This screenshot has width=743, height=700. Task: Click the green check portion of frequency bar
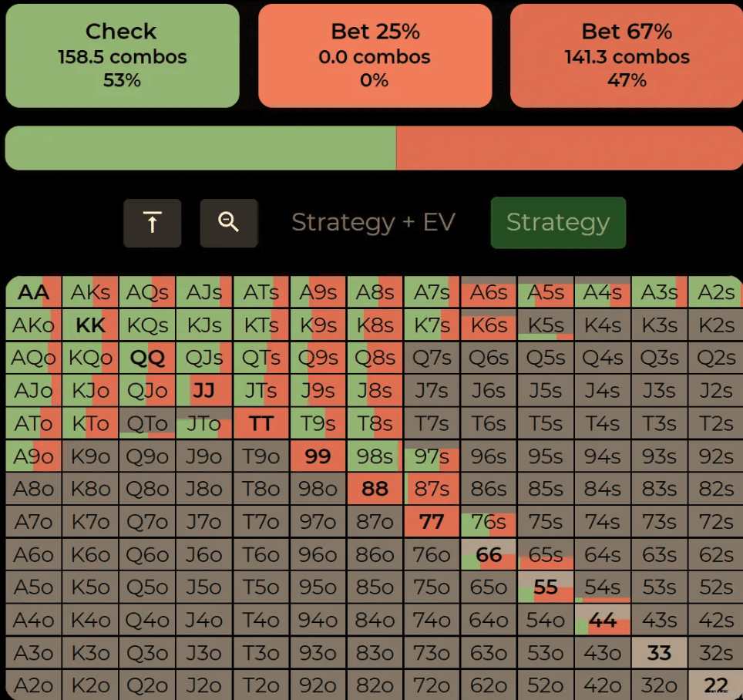200,148
